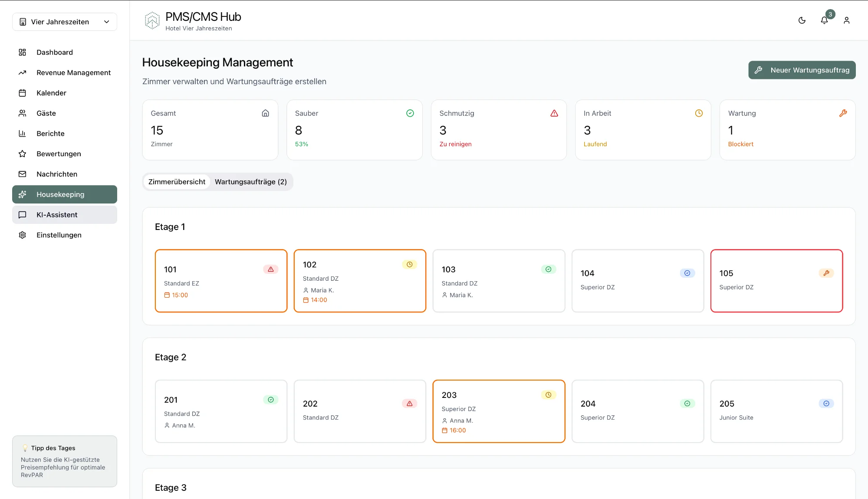The image size is (868, 499).
Task: Click the green check badge on room 201
Action: tap(270, 400)
